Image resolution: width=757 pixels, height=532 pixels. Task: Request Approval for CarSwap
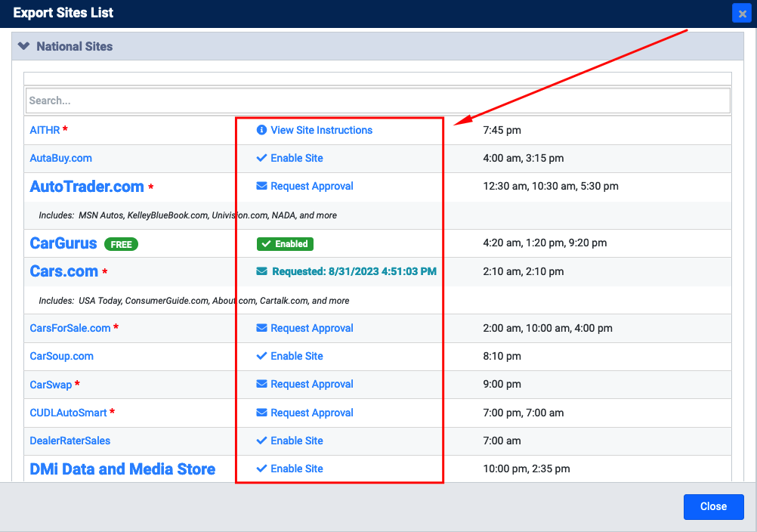[312, 384]
